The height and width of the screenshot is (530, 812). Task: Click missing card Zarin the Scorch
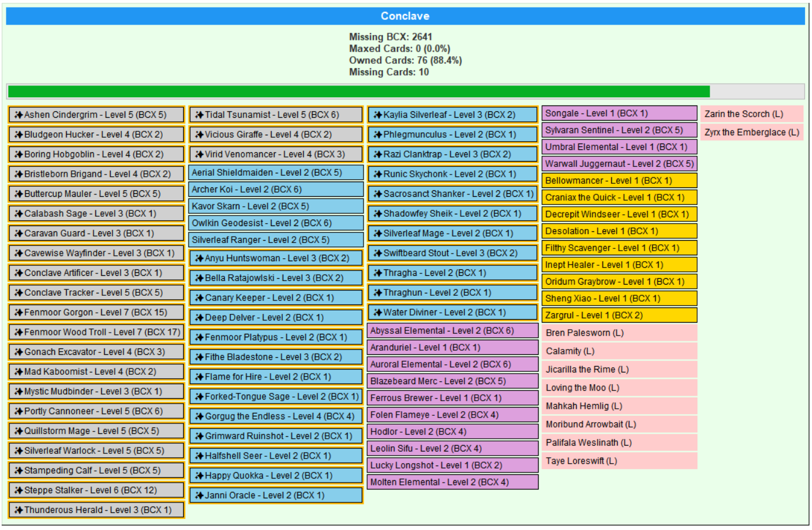pos(752,114)
